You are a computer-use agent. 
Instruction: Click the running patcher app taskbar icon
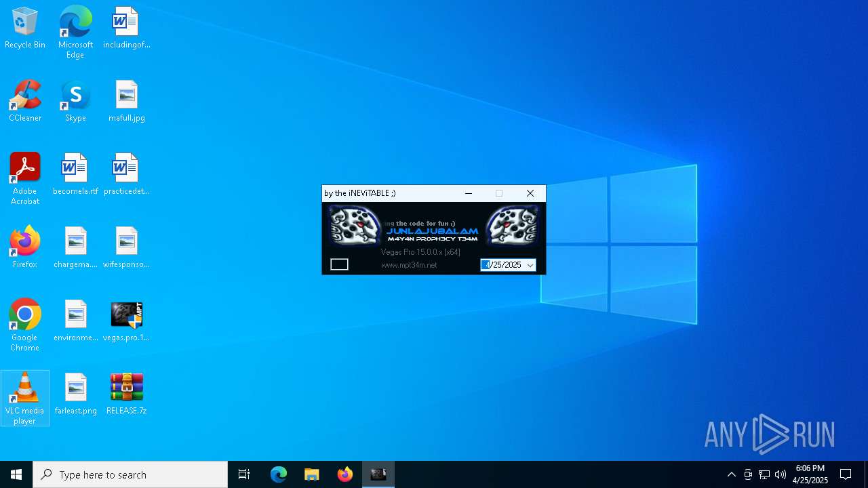click(x=378, y=474)
